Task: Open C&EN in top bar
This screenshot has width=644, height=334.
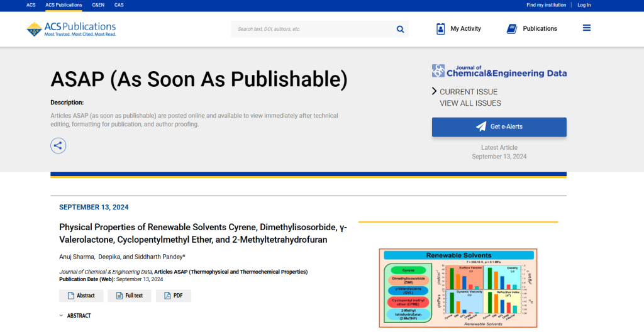Action: coord(98,5)
